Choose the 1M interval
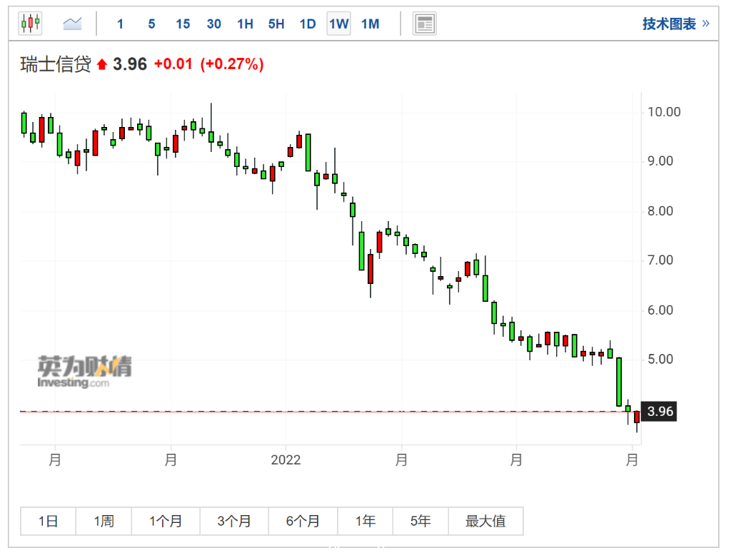This screenshot has height=560, width=731. (370, 24)
